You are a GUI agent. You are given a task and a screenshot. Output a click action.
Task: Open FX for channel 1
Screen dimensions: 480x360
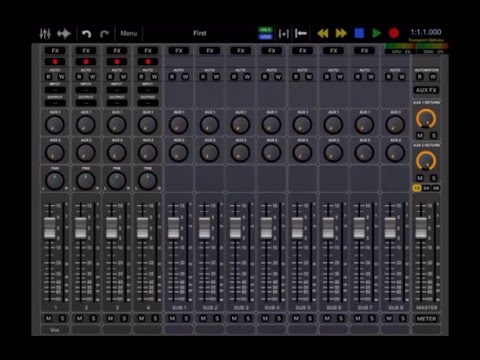tap(55, 51)
